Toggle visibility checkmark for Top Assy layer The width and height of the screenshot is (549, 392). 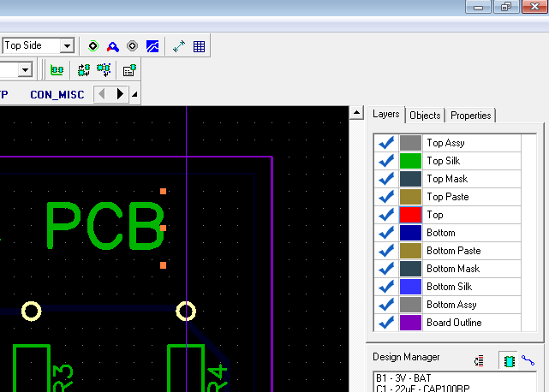tap(386, 143)
